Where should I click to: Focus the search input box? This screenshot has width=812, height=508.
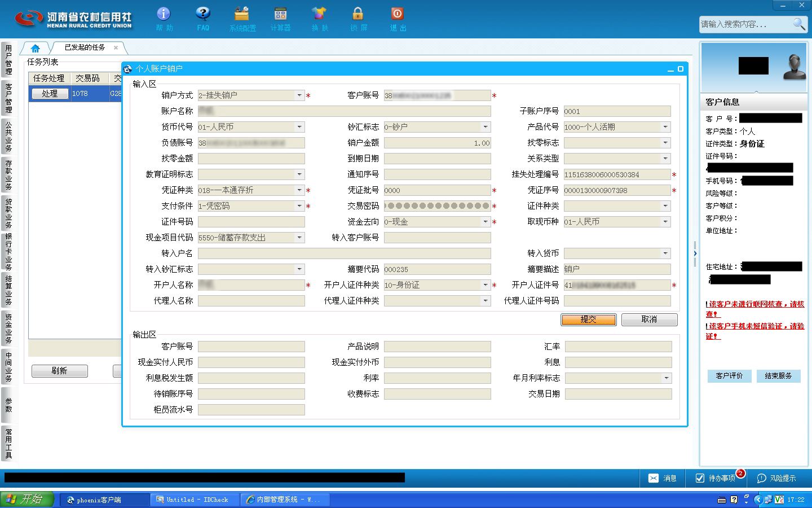click(745, 24)
